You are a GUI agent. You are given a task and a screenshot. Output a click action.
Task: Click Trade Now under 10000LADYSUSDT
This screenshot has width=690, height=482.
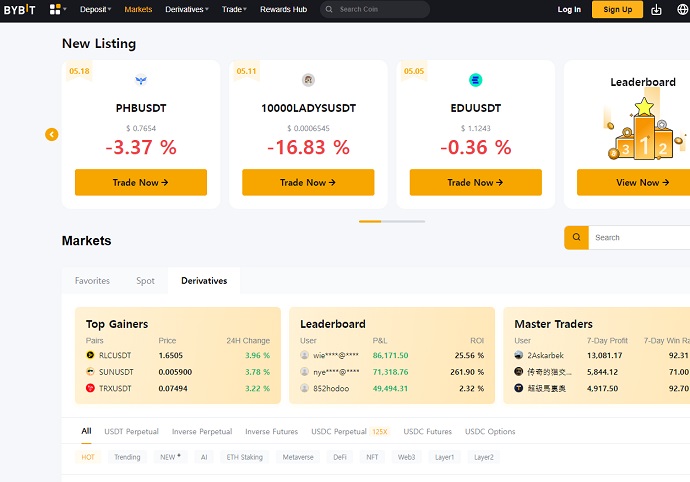(308, 182)
